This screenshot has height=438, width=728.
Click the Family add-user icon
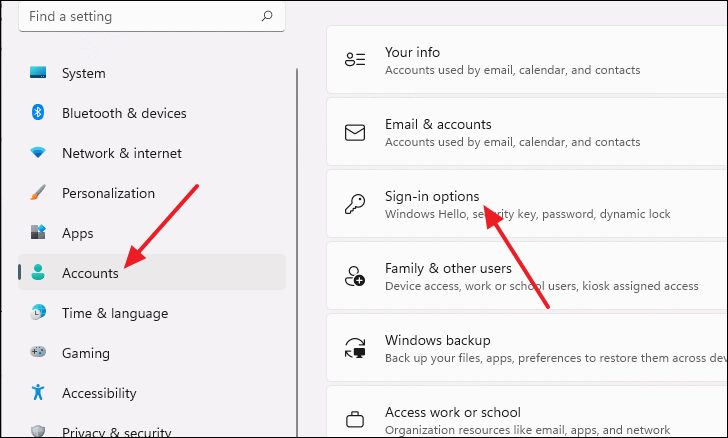(x=355, y=276)
